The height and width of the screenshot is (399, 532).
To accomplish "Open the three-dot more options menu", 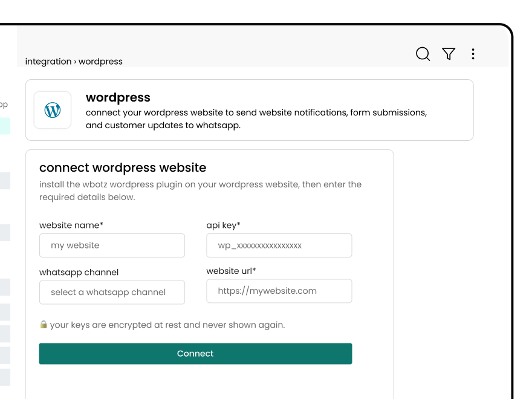I will 473,54.
